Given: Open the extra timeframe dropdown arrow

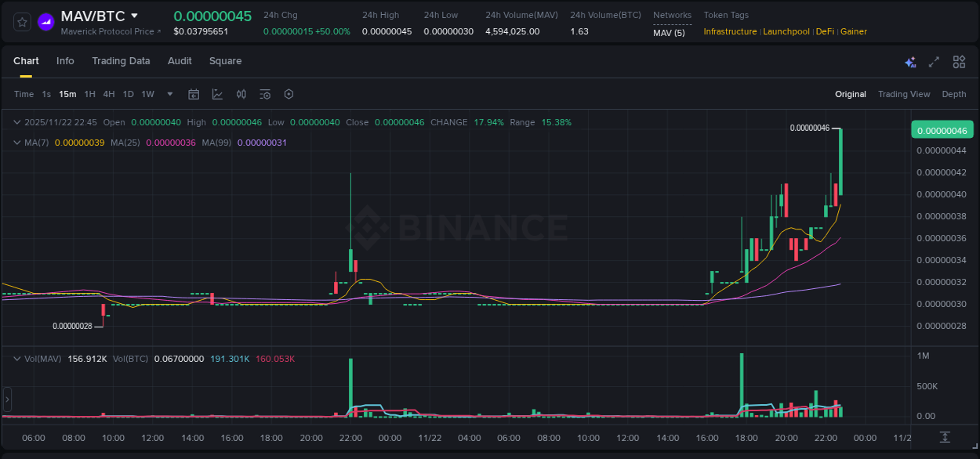Looking at the screenshot, I should click(x=169, y=94).
